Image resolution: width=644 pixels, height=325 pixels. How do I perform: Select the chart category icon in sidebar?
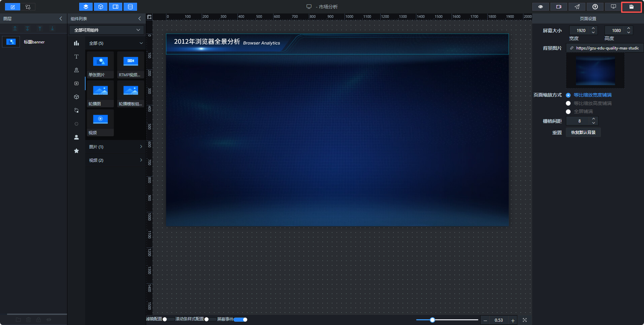(x=76, y=43)
